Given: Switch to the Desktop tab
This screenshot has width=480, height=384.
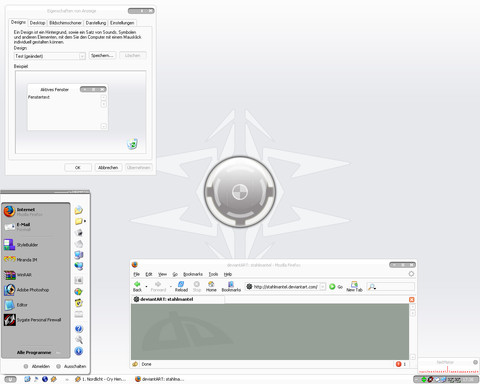Looking at the screenshot, I should 37,23.
